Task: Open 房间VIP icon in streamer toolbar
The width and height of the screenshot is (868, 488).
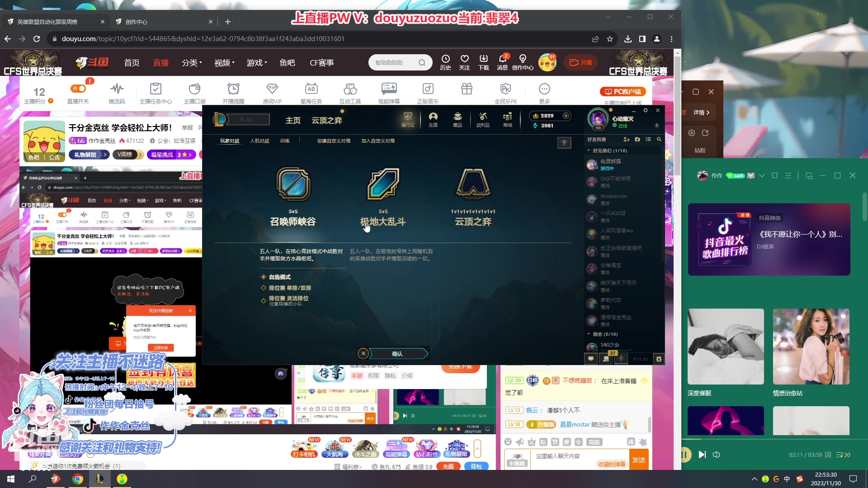Action: click(x=272, y=94)
